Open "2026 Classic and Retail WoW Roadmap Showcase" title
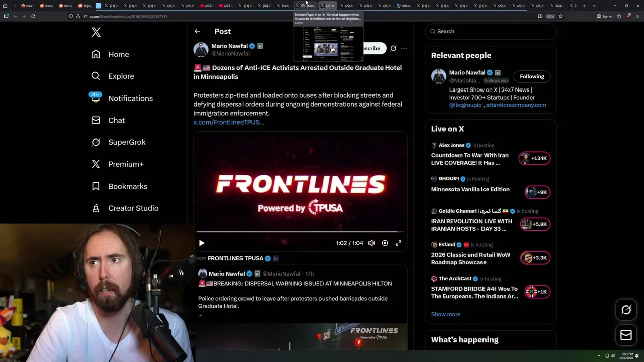The height and width of the screenshot is (362, 644). pyautogui.click(x=470, y=258)
